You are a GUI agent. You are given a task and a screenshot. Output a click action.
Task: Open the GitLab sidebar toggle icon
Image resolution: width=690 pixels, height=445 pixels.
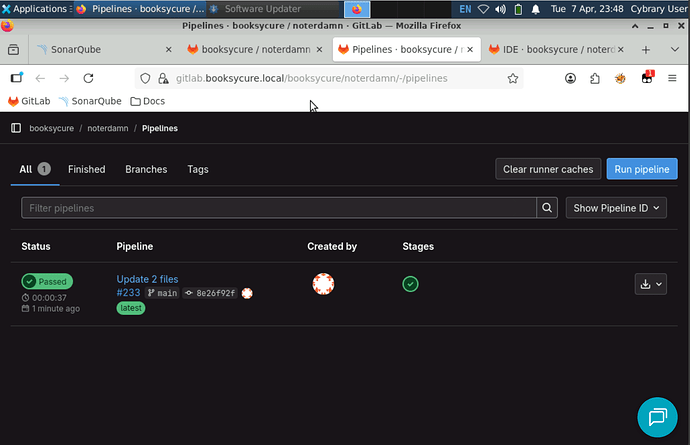[16, 128]
